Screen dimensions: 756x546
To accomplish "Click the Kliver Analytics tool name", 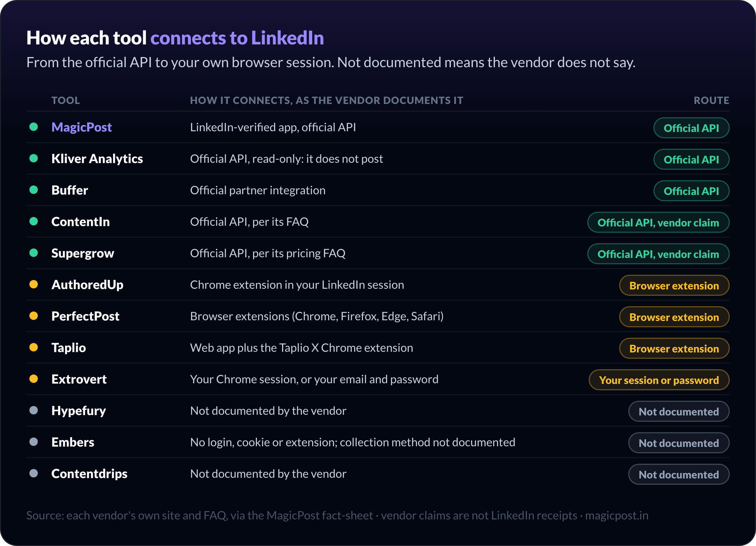I will point(97,159).
